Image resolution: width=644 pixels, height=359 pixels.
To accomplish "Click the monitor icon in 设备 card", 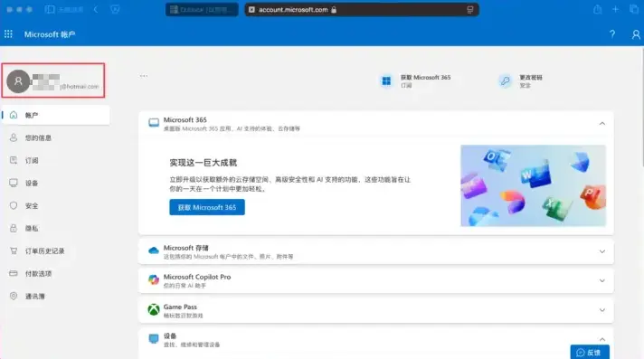I will point(154,339).
